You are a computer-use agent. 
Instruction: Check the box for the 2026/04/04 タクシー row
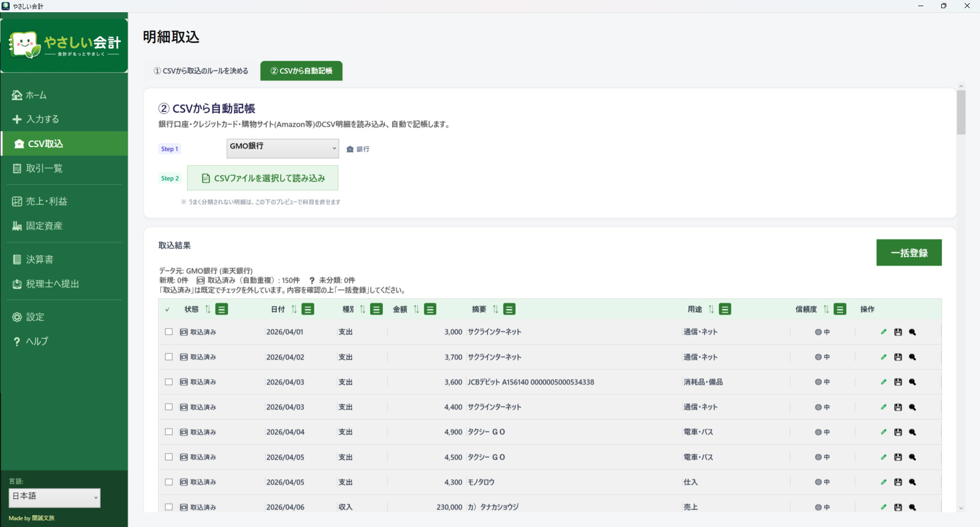[x=169, y=432]
